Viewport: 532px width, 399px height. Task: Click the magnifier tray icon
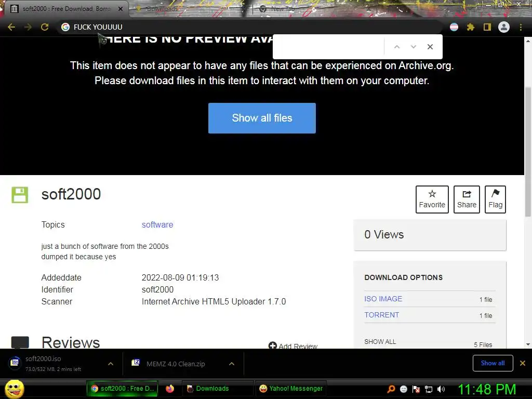(391, 389)
